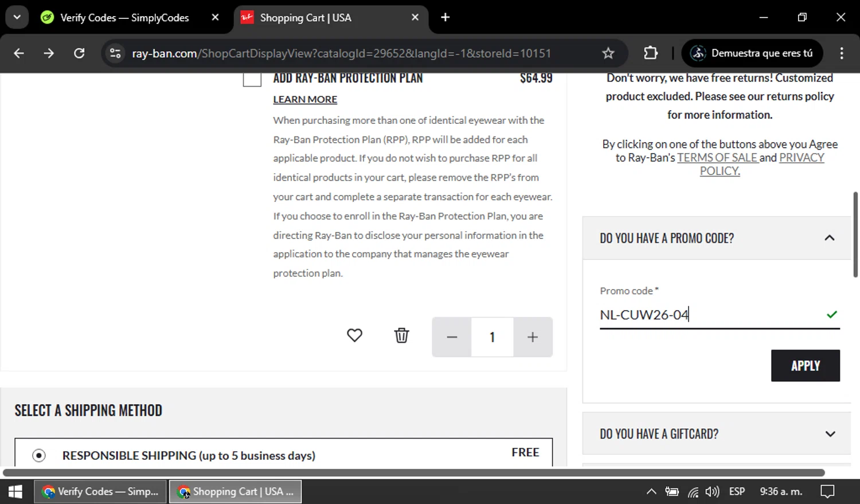The image size is (860, 504).
Task: Close the Verify Codes — SimplyCodes tab
Action: [x=215, y=17]
